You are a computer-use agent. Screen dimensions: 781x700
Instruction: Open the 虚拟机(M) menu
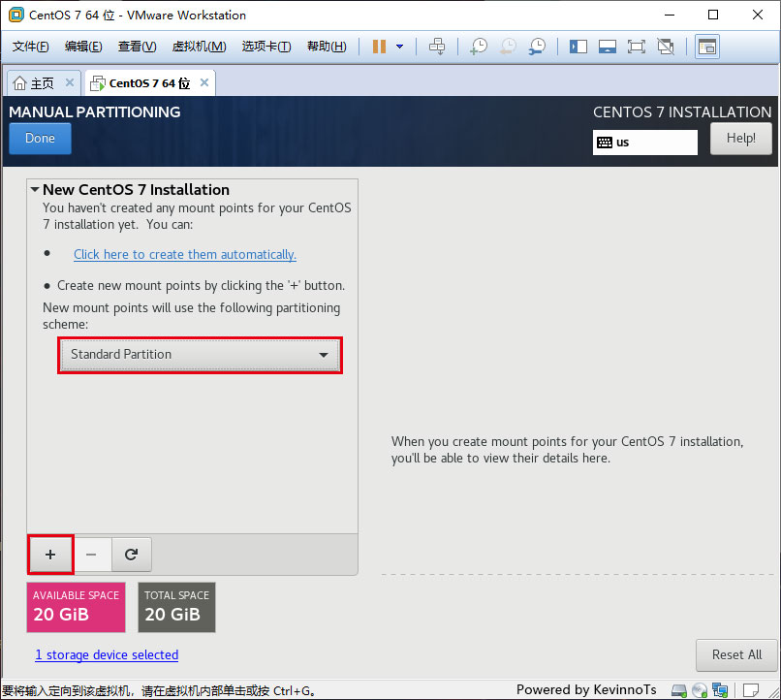coord(199,47)
